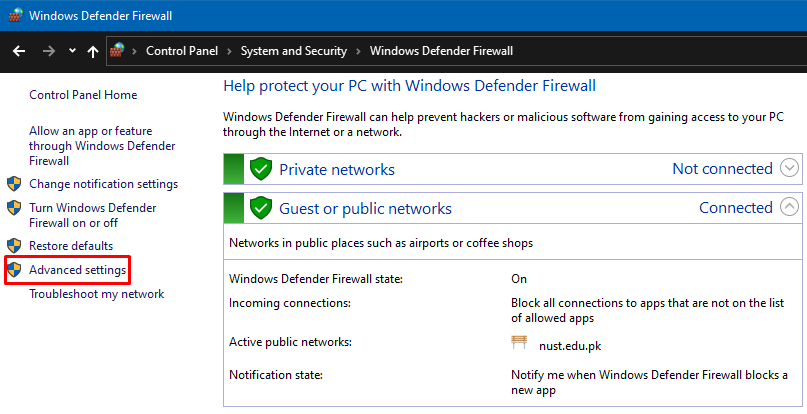Open the Control Panel Home link
Image resolution: width=807 pixels, height=414 pixels.
pos(83,95)
